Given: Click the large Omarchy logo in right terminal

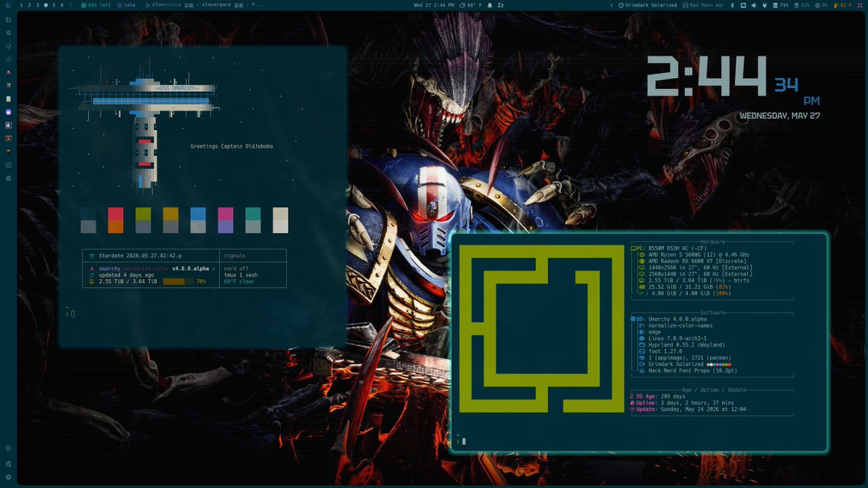Looking at the screenshot, I should pyautogui.click(x=541, y=329).
